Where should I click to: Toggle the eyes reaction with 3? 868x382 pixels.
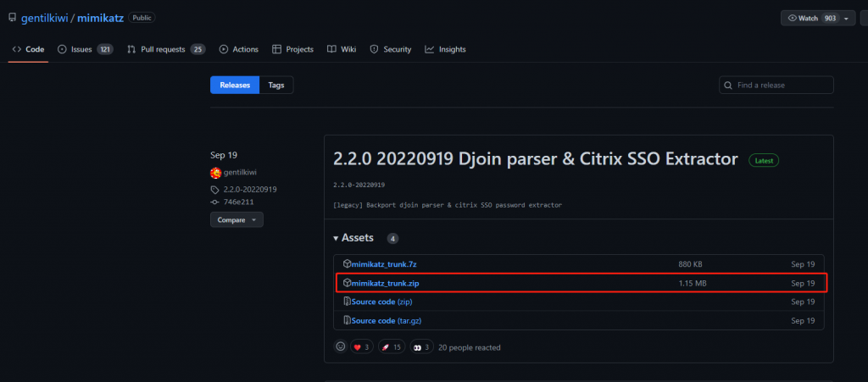tap(422, 347)
